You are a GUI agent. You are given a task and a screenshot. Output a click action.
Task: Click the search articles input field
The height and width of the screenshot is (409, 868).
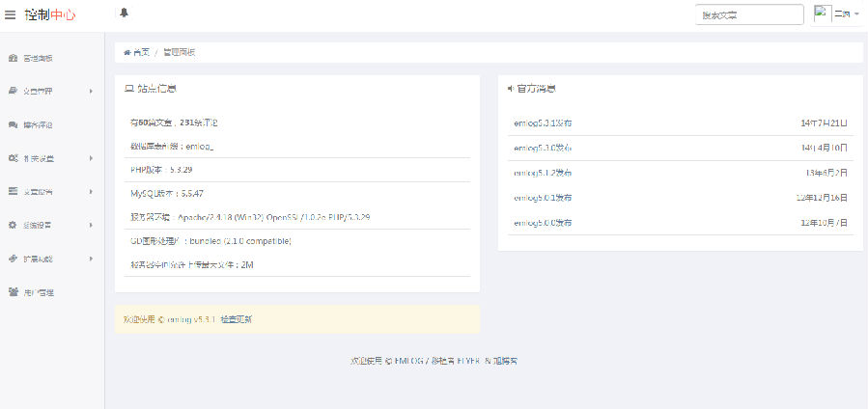749,14
